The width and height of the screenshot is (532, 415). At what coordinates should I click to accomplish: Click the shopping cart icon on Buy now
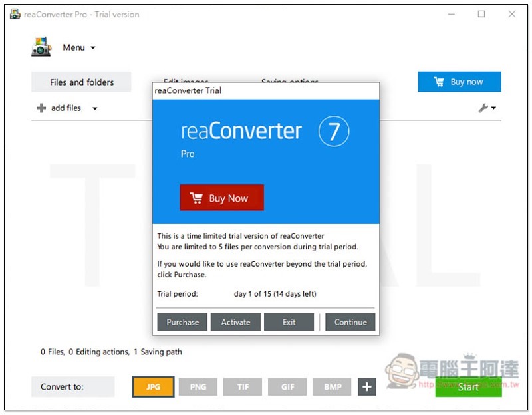click(x=439, y=81)
